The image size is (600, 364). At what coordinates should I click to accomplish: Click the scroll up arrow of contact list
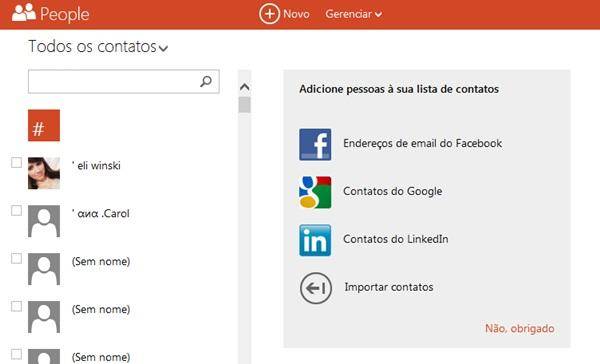(245, 87)
